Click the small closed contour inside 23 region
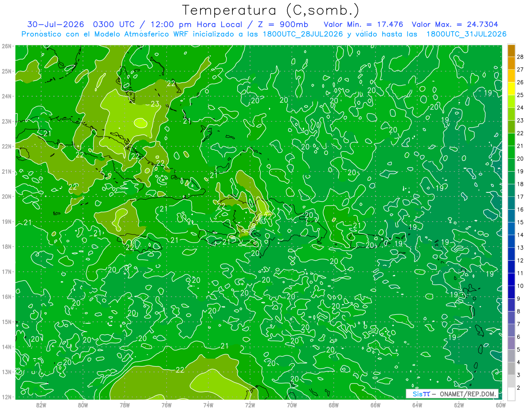Viewport: 532px width, 411px height. click(141, 122)
